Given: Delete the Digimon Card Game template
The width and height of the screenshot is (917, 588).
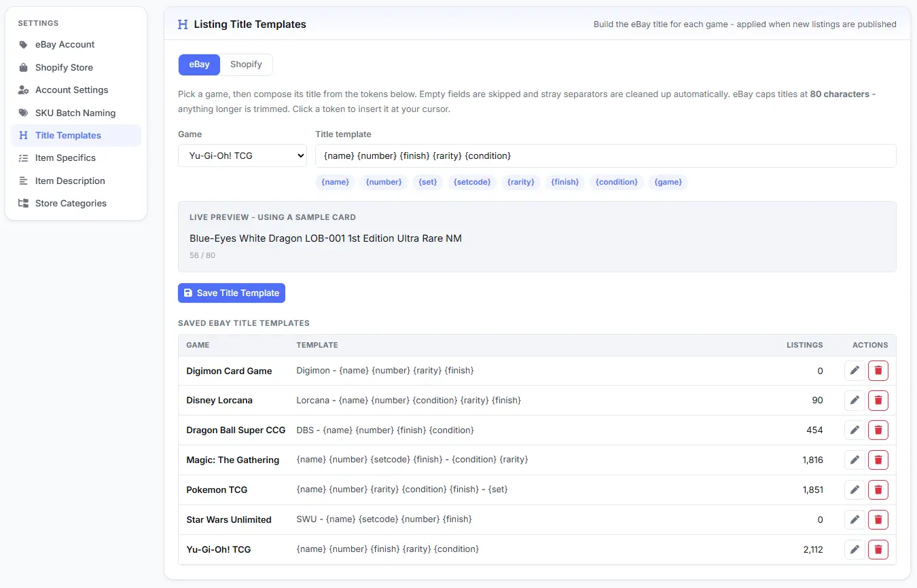Looking at the screenshot, I should [x=878, y=371].
